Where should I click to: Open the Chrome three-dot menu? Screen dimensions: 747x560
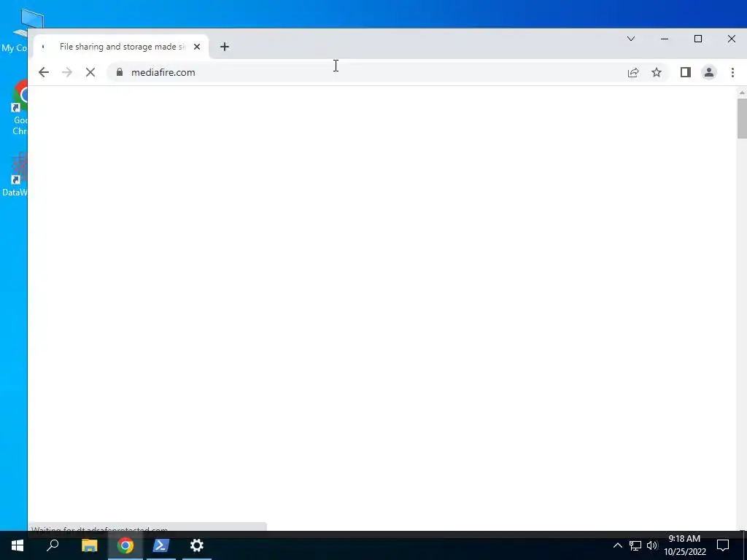(732, 72)
